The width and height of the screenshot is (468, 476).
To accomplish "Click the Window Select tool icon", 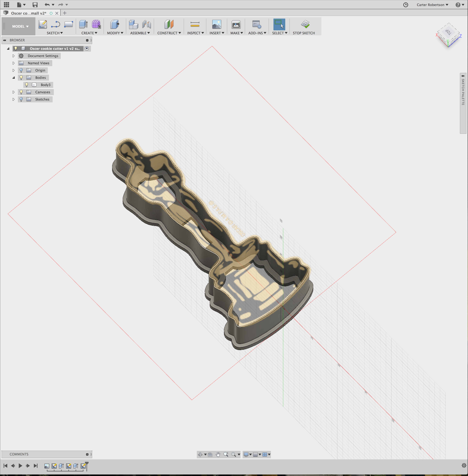I will (279, 24).
